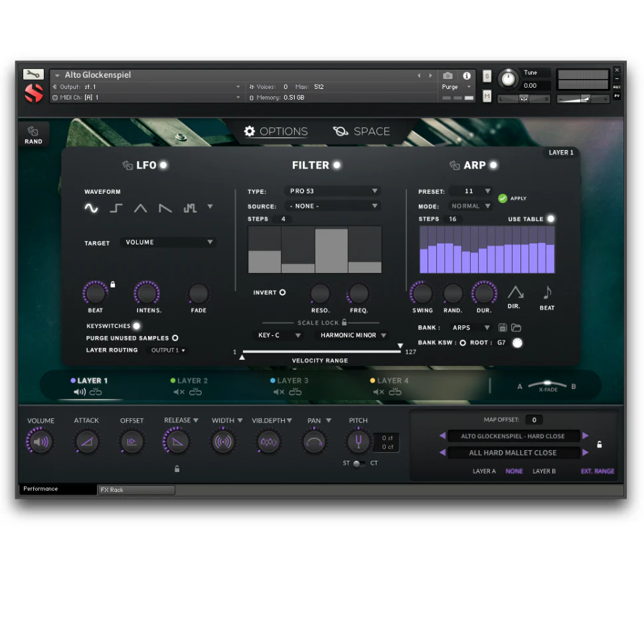
Task: Open the Harmonic Minor scale dropdown
Action: [353, 335]
